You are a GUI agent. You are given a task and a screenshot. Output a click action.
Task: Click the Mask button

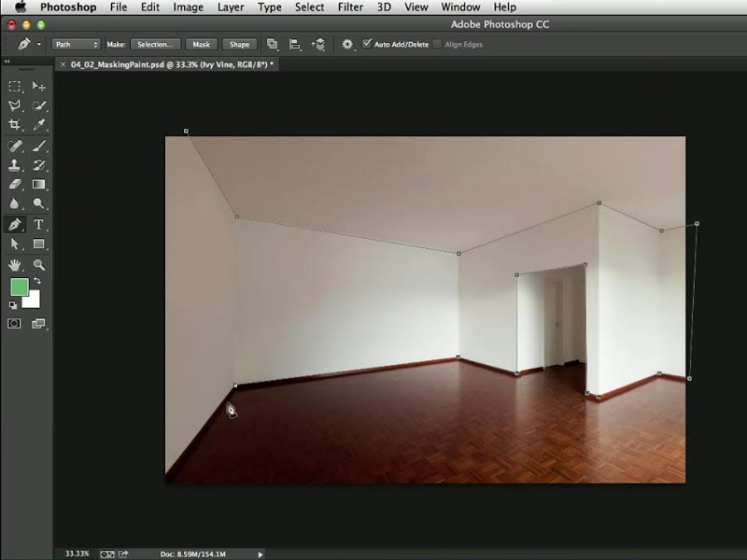point(201,44)
